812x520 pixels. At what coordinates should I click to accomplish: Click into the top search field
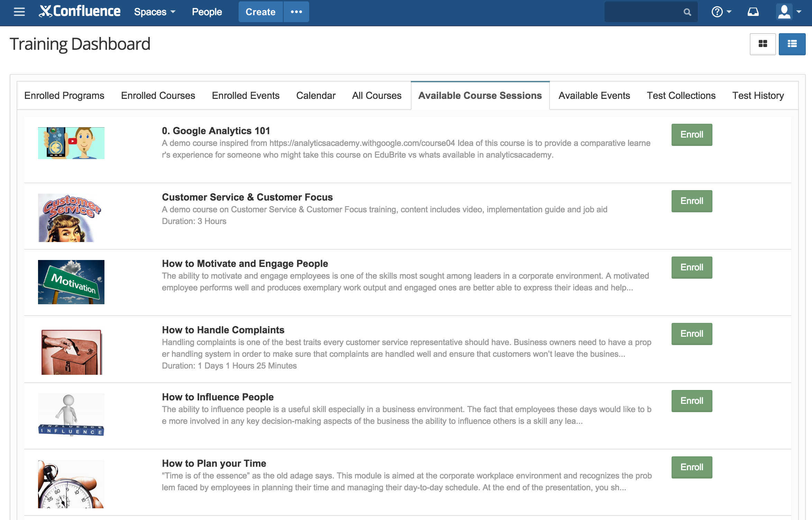point(643,12)
